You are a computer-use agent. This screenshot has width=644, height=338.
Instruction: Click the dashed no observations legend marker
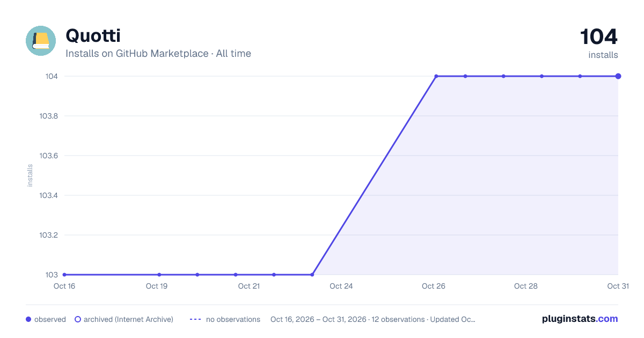(x=195, y=319)
